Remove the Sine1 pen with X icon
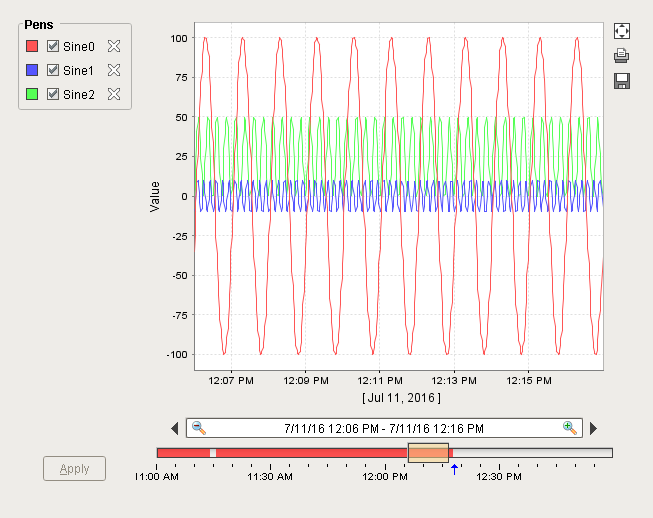The height and width of the screenshot is (518, 653). pyautogui.click(x=114, y=70)
